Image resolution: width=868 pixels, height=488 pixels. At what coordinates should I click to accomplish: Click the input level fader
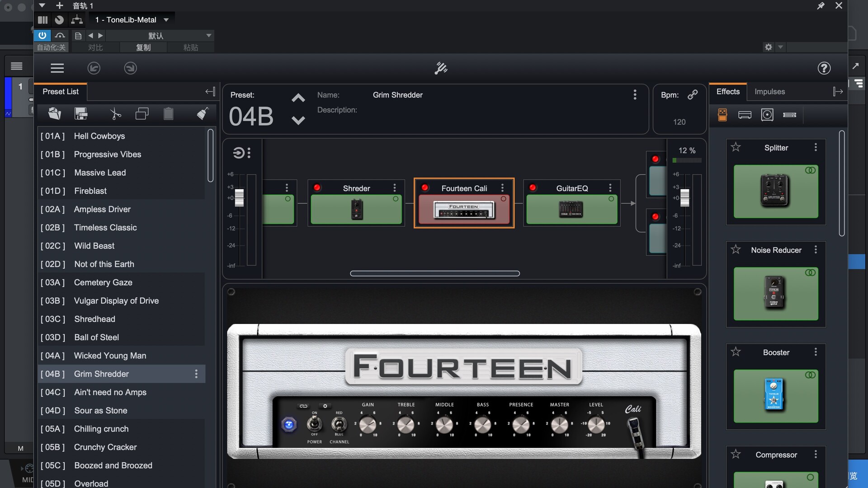239,197
